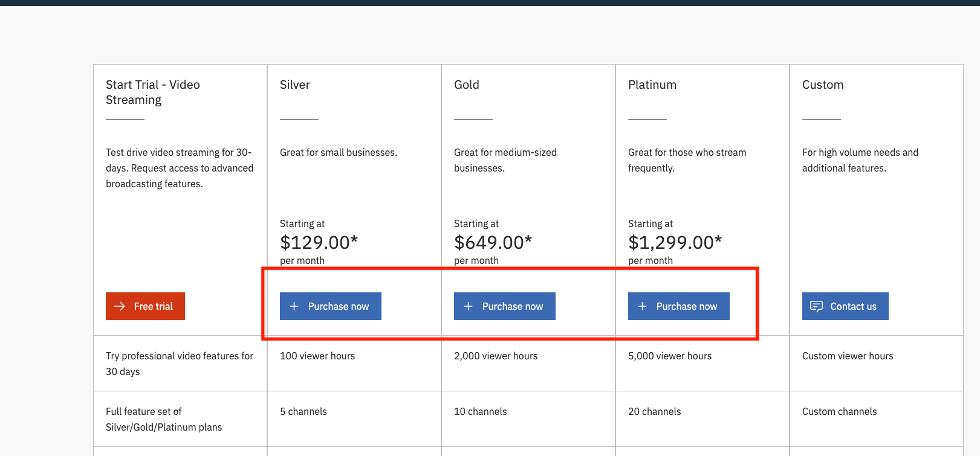Click '5,000 viewer hours' cell

[x=703, y=363]
